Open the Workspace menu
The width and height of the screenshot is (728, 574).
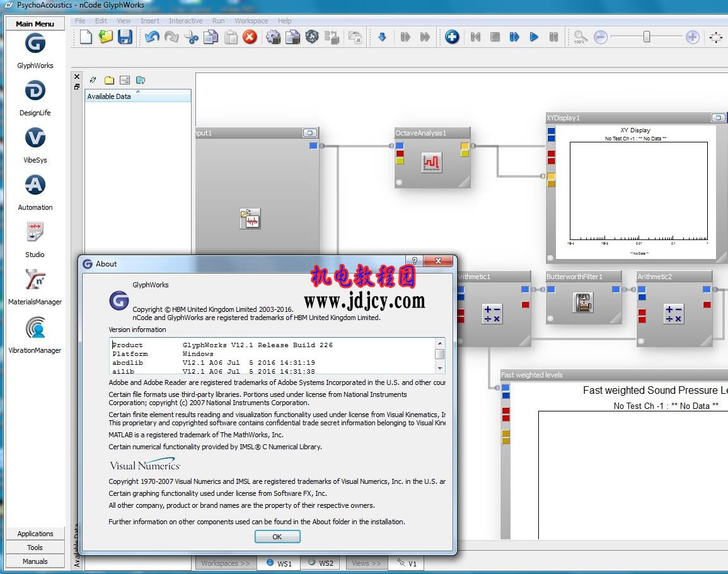click(x=251, y=21)
